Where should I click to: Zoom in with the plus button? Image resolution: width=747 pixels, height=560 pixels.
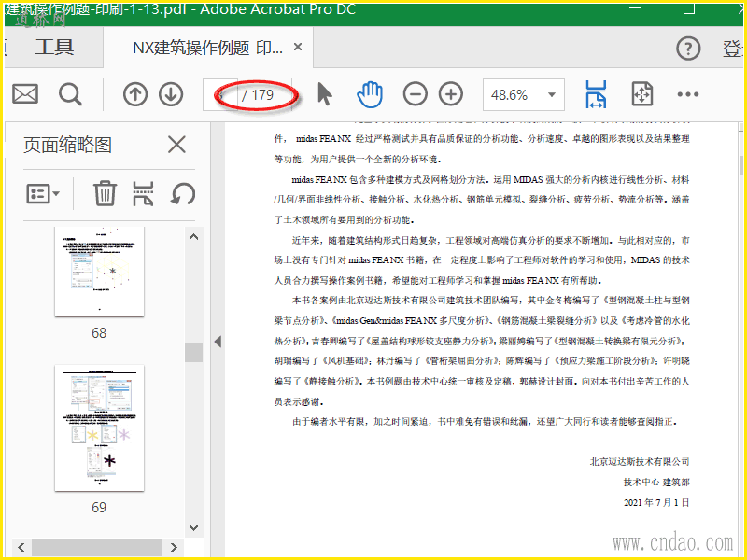click(x=451, y=94)
